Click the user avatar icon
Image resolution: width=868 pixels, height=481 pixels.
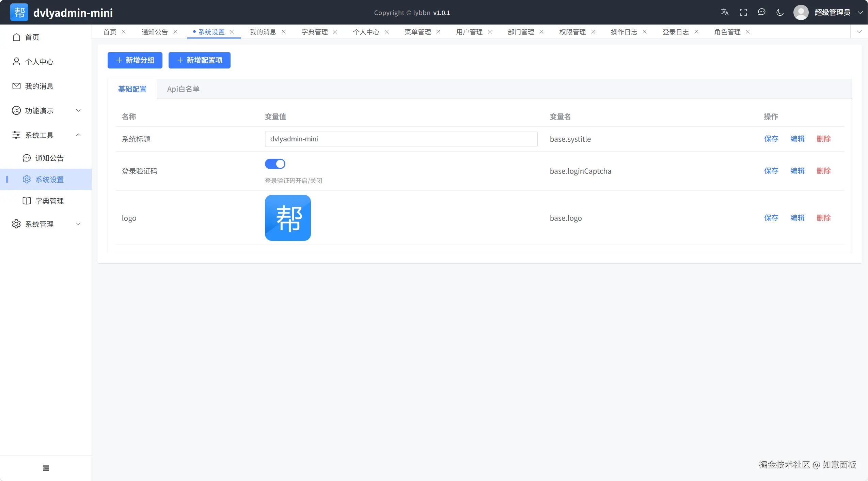(x=801, y=12)
